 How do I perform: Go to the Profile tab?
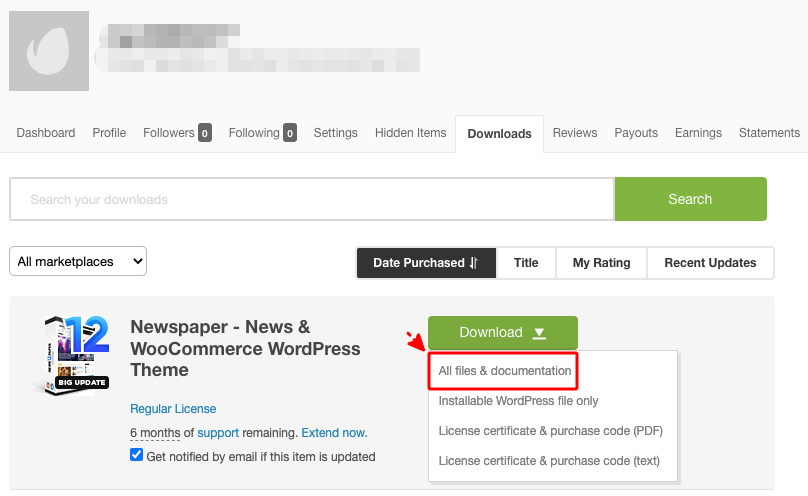[x=109, y=133]
